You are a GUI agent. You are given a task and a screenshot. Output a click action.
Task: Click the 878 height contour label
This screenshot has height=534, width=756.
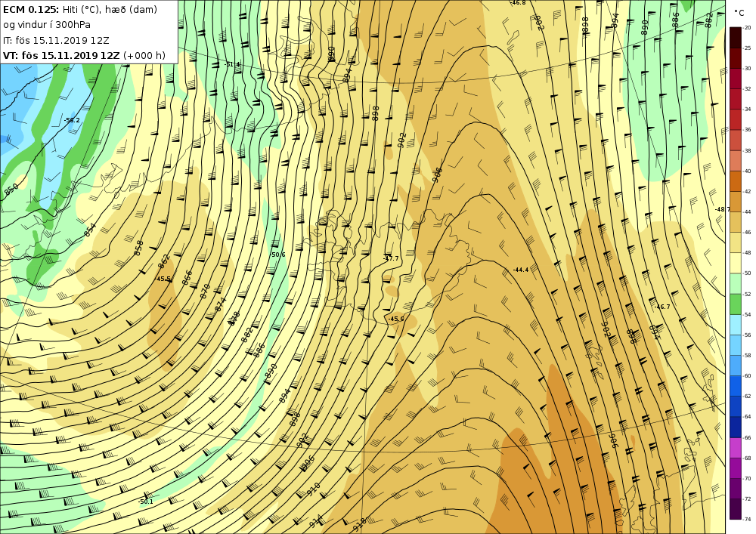234,318
